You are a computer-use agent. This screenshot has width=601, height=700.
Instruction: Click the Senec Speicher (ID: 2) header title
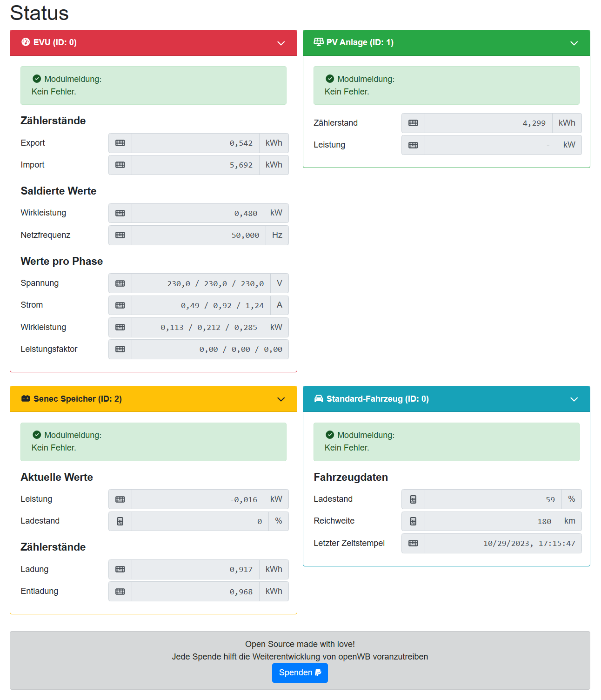pos(78,399)
